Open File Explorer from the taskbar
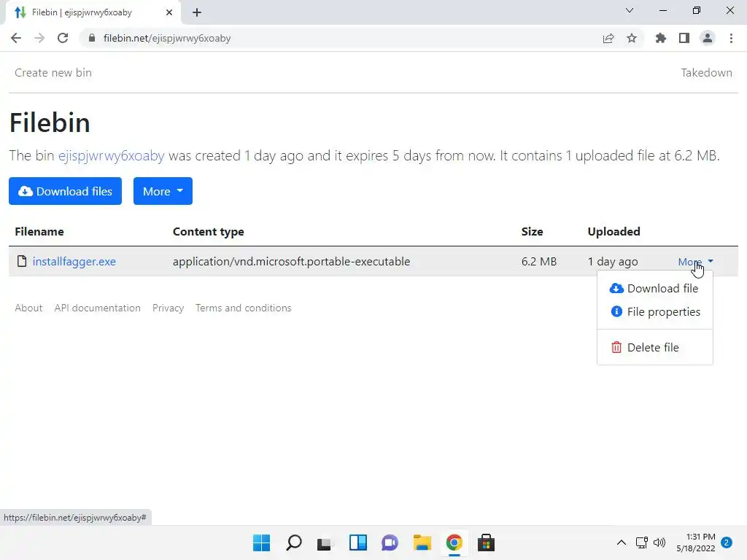Viewport: 747px width, 560px height. [422, 542]
